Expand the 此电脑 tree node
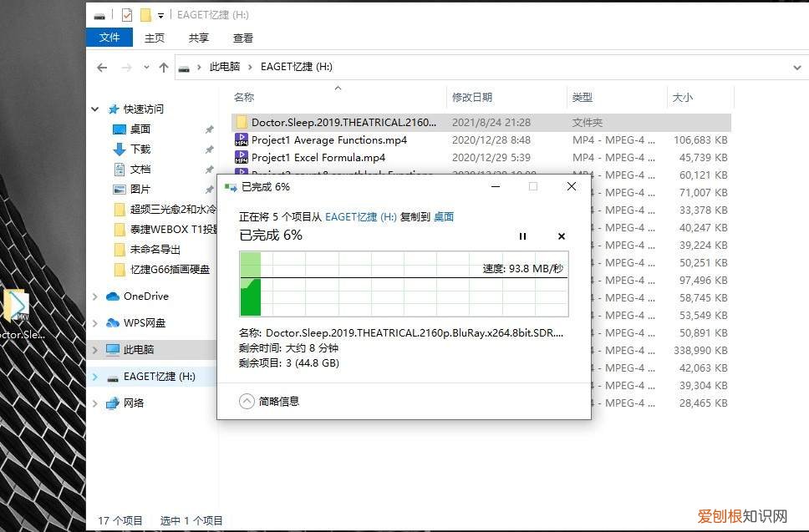 point(94,350)
